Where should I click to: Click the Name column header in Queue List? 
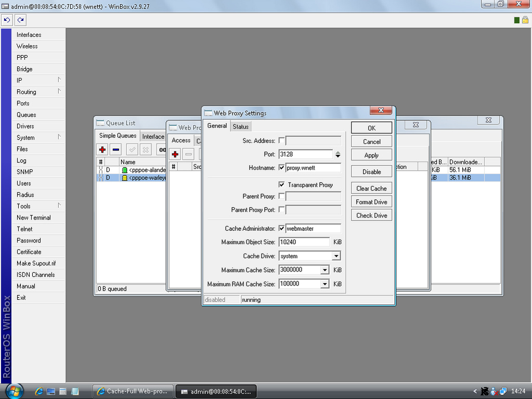tap(142, 162)
